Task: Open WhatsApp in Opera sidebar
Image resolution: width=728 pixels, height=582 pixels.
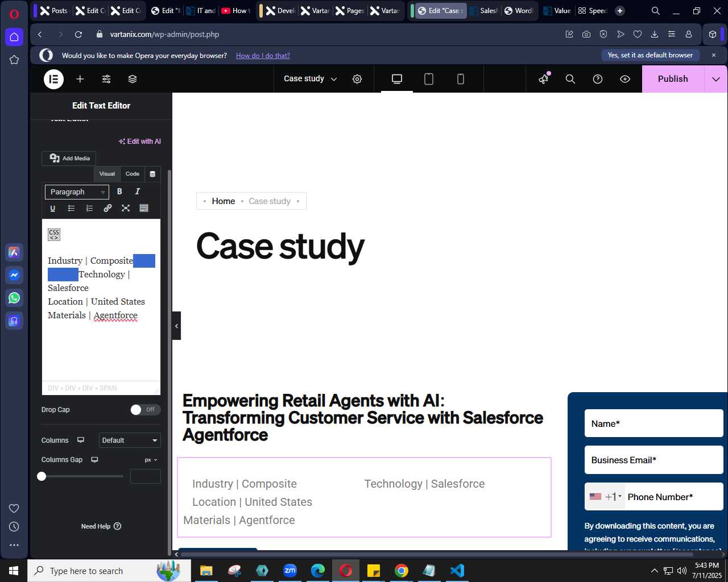Action: click(14, 298)
